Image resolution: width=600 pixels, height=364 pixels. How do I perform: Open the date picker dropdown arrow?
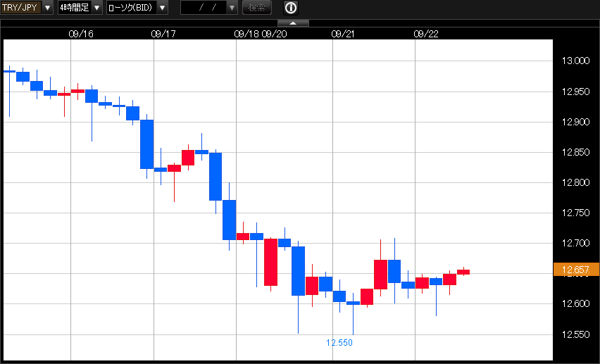click(x=232, y=8)
